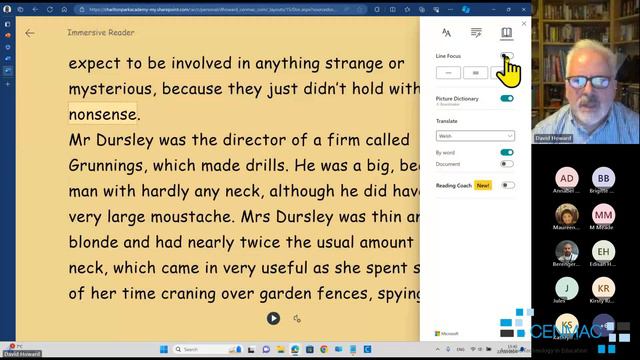Switch to Microsoft Edge on taskbar

pyautogui.click(x=295, y=349)
